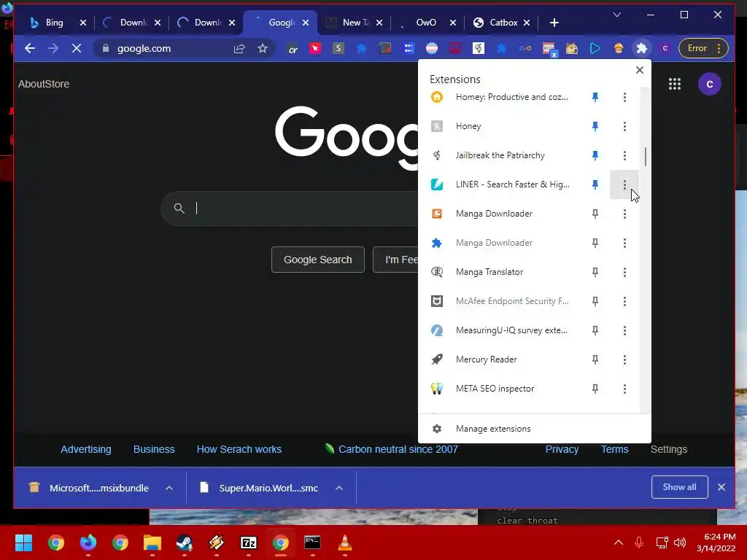This screenshot has width=747, height=560.
Task: Unpin Honey extension from toolbar
Action: pyautogui.click(x=595, y=126)
